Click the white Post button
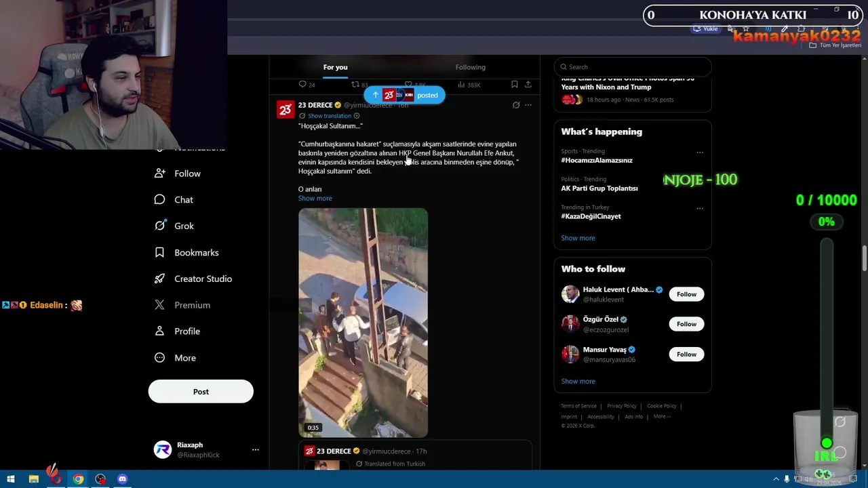This screenshot has height=488, width=868. point(201,392)
